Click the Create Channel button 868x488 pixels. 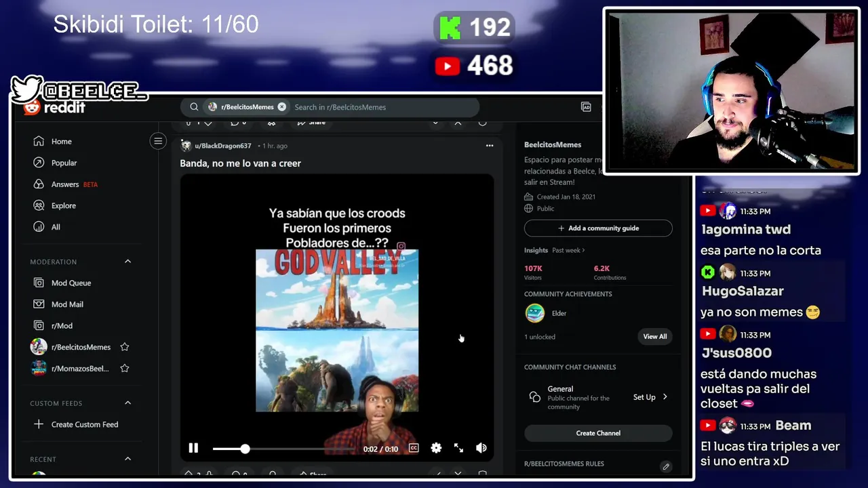[x=598, y=433]
